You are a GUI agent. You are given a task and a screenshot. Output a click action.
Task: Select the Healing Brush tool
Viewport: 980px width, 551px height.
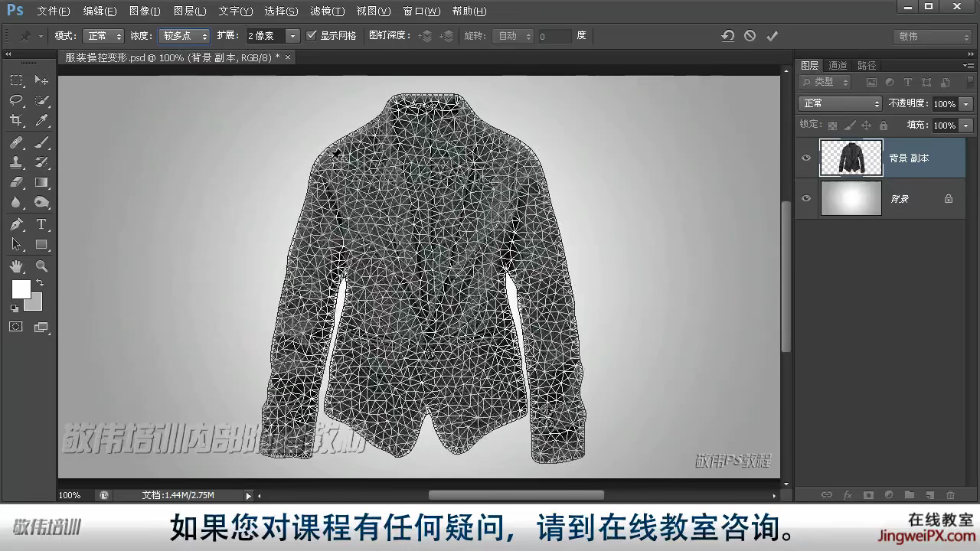click(x=16, y=142)
